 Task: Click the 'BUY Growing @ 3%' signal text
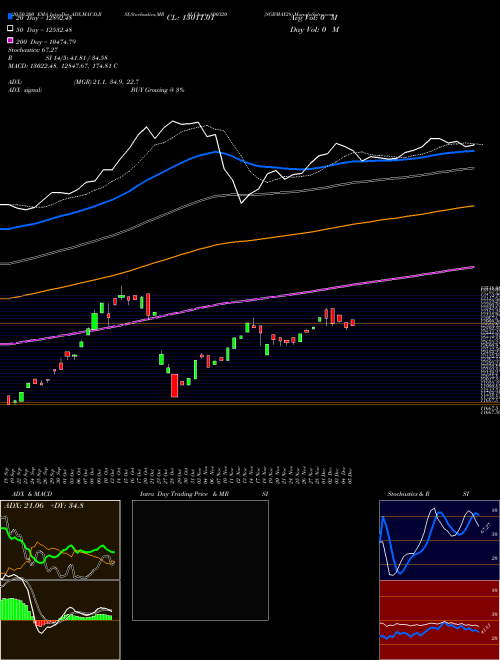tap(157, 90)
